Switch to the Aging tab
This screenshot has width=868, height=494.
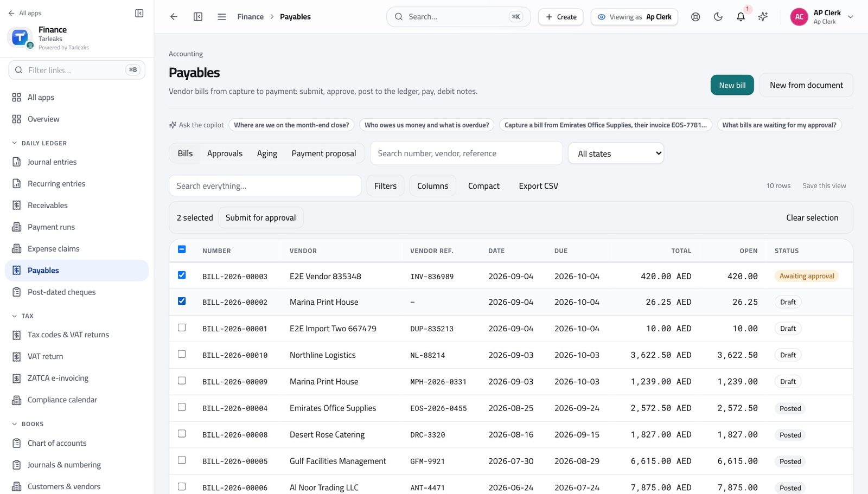(267, 153)
